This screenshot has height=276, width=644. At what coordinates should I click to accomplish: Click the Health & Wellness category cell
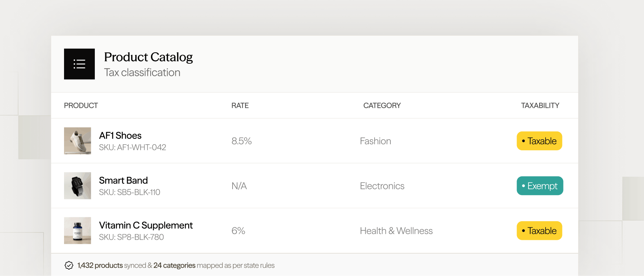pos(396,231)
